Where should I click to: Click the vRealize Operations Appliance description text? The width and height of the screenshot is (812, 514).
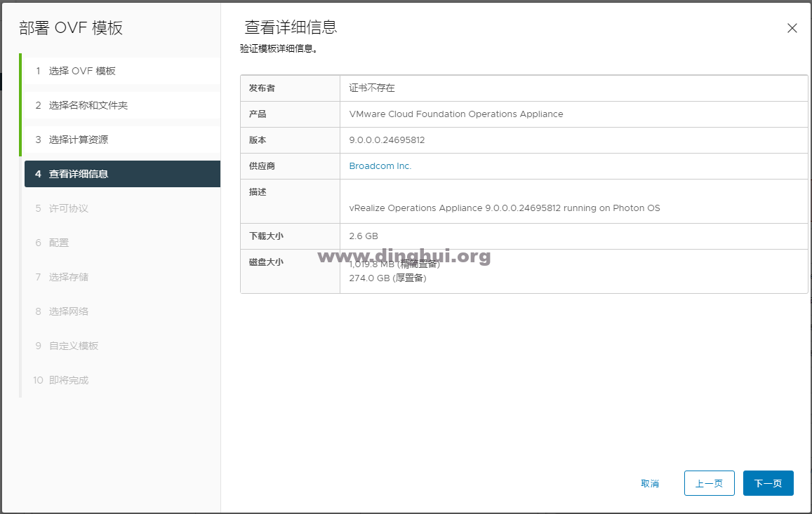point(505,208)
